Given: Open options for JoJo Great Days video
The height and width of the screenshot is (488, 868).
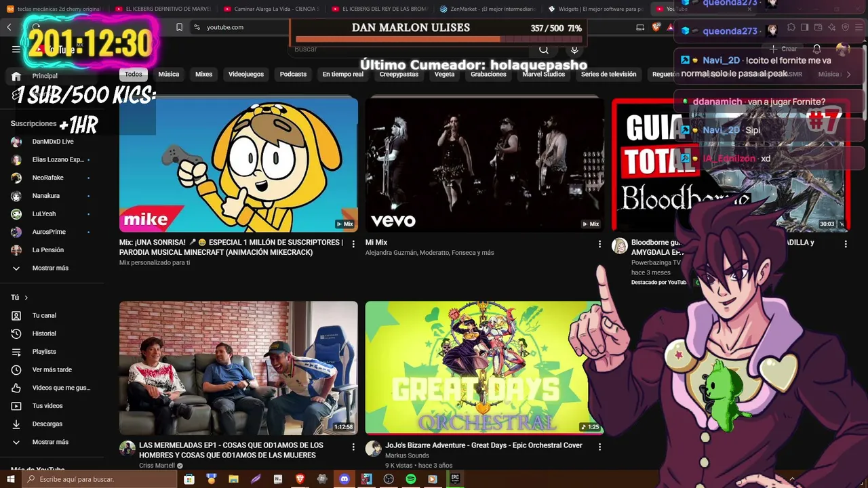Looking at the screenshot, I should click(599, 447).
